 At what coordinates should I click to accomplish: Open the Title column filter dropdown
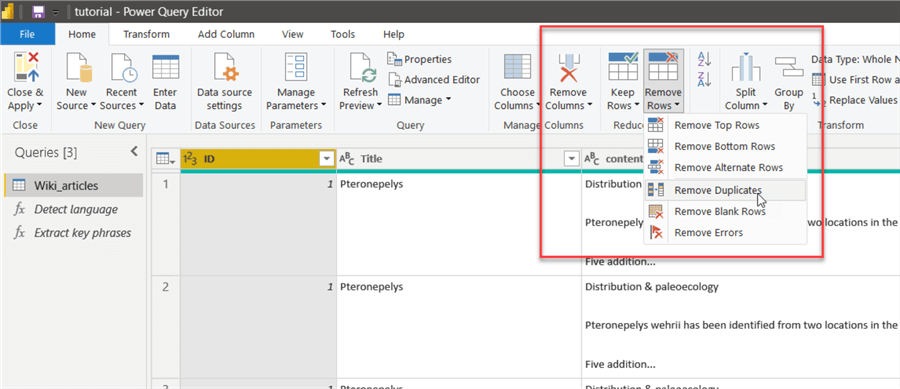572,159
